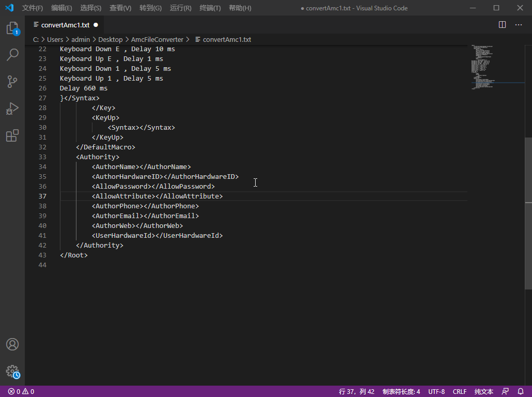Show more editor actions ellipsis
Viewport: 532px width, 397px height.
click(519, 25)
